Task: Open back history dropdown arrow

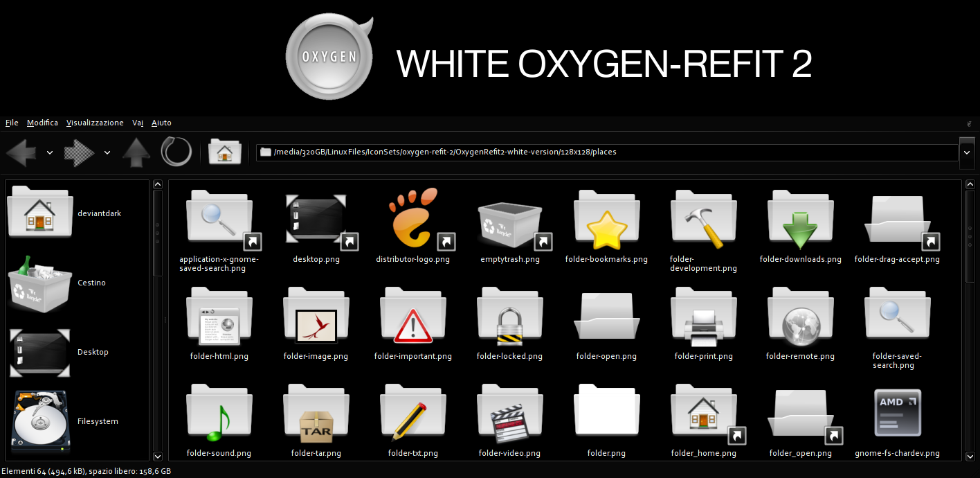Action: coord(50,152)
